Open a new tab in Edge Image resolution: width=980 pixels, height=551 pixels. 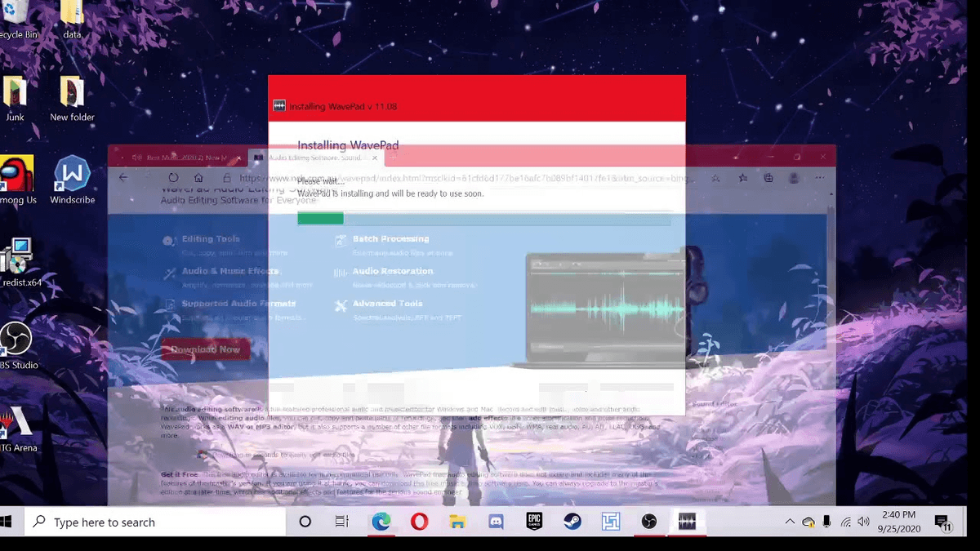click(x=393, y=157)
